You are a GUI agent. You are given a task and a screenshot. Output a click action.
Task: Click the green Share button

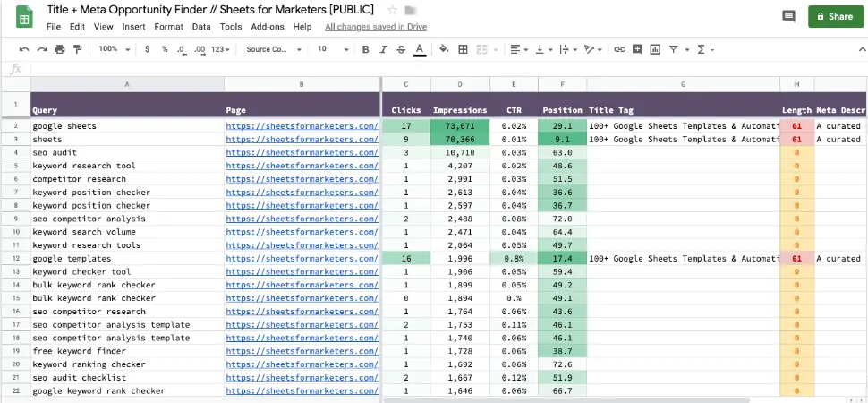[836, 17]
